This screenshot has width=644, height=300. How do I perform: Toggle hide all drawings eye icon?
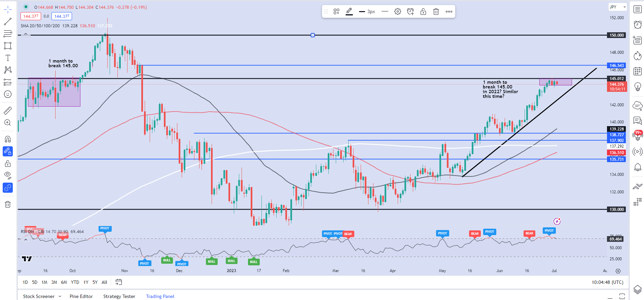[8, 175]
